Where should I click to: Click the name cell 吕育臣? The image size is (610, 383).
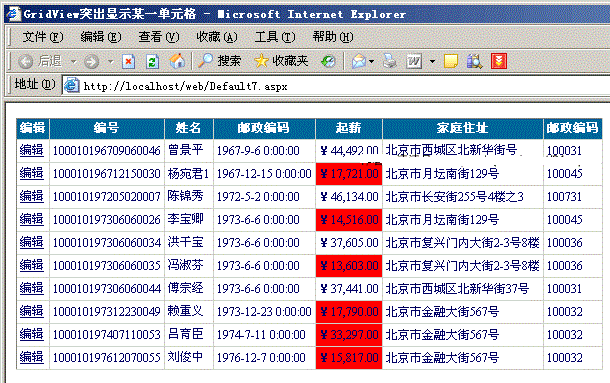(x=189, y=334)
